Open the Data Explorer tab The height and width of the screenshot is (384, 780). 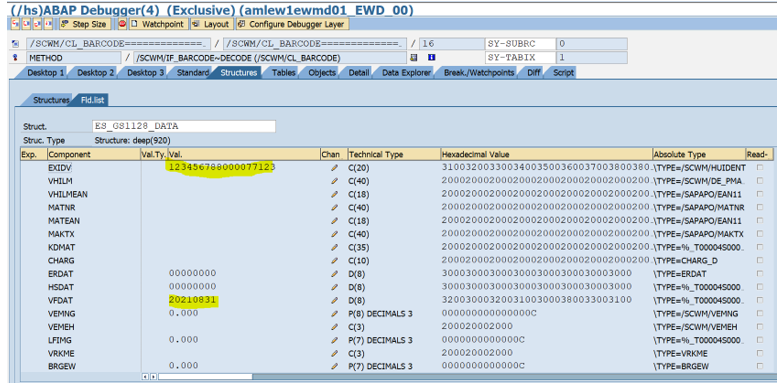pyautogui.click(x=406, y=73)
